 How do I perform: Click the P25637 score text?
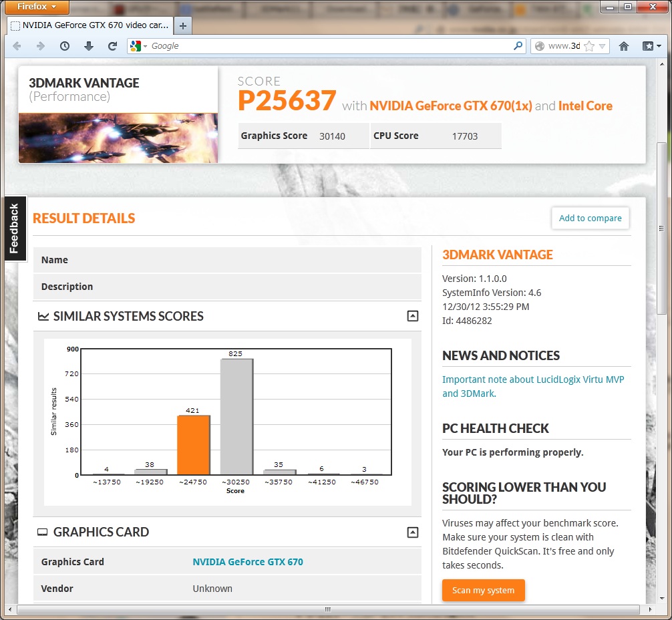287,101
